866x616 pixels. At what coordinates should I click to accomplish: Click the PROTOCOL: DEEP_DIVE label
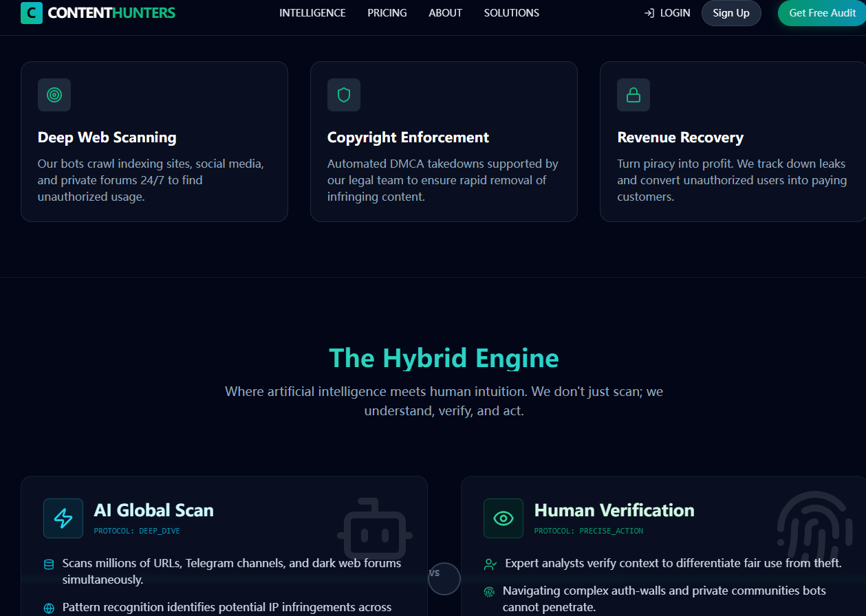click(x=137, y=531)
